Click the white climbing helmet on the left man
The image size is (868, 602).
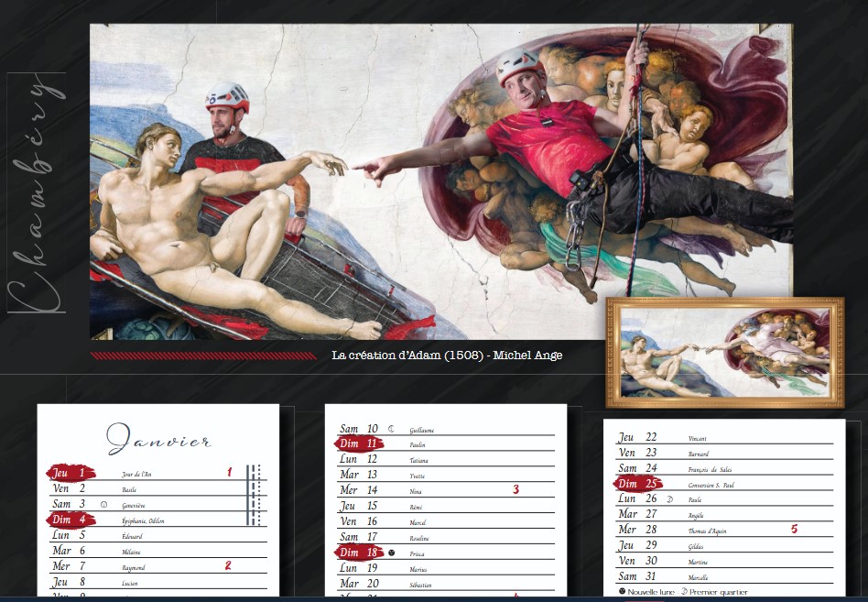[226, 96]
